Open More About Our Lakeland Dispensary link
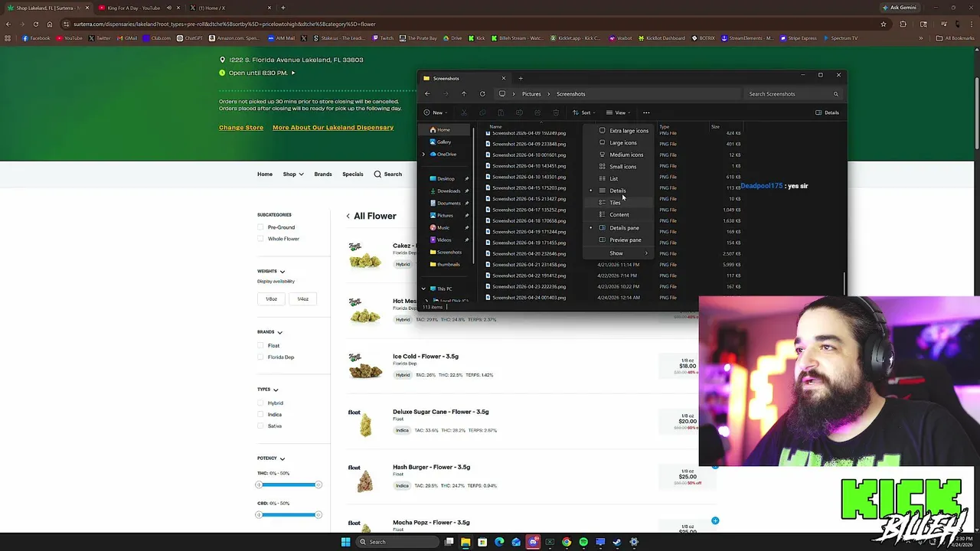 pos(333,128)
